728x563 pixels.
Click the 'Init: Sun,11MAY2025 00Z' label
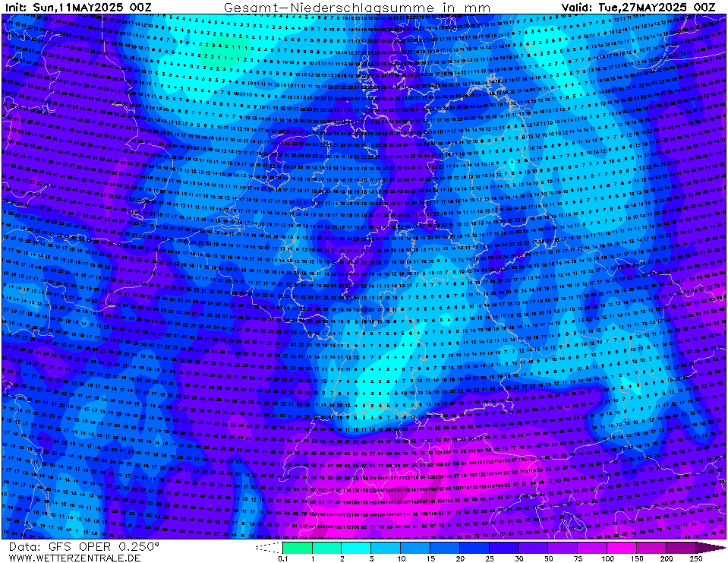(78, 7)
